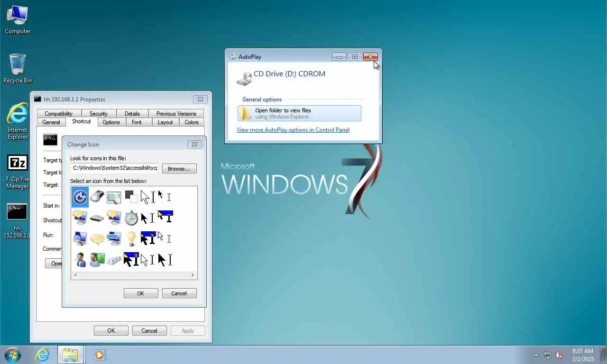Screen dimensions: 607x364
Task: Choose the monitor with on-screen keyboard icon
Action: [114, 238]
